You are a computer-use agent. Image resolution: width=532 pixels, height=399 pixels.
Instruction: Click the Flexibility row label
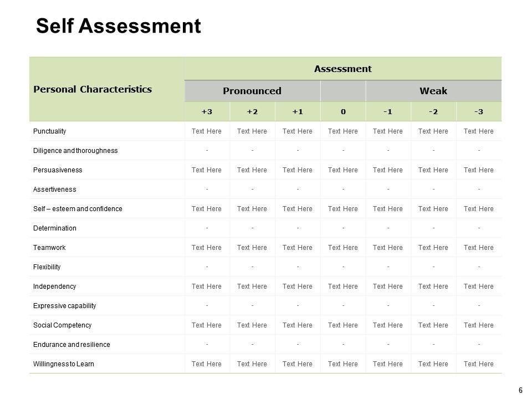pyautogui.click(x=47, y=267)
